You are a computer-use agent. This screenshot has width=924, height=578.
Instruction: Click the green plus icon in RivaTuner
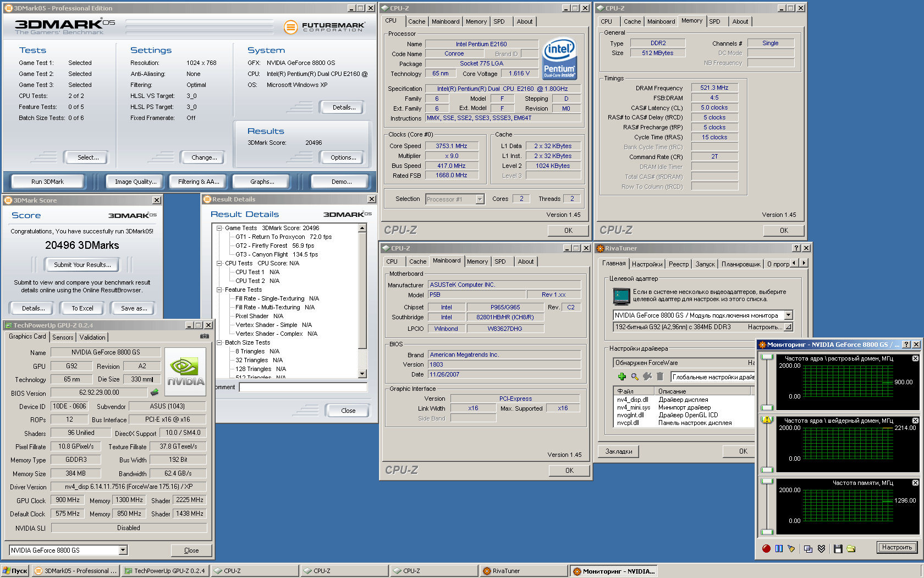tap(621, 377)
